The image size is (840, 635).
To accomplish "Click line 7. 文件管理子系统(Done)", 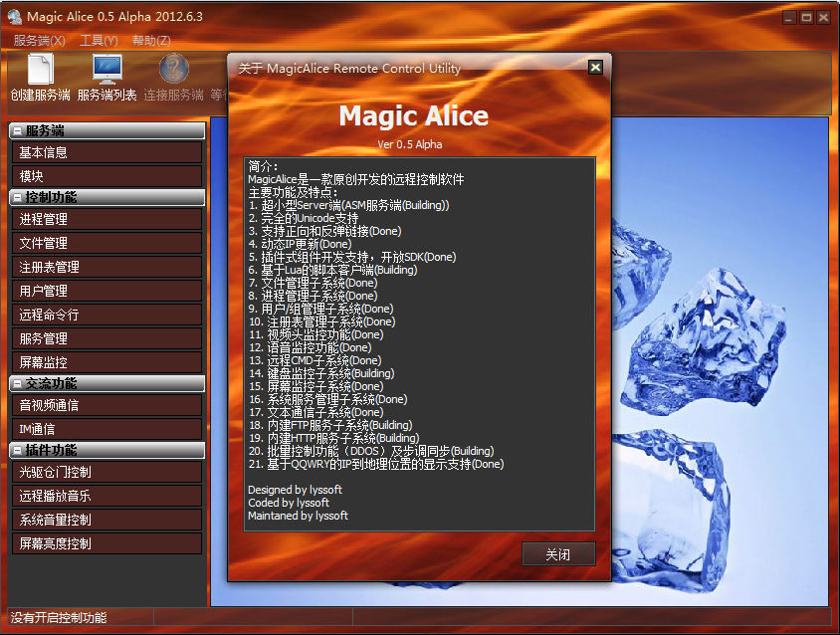I will tap(313, 283).
